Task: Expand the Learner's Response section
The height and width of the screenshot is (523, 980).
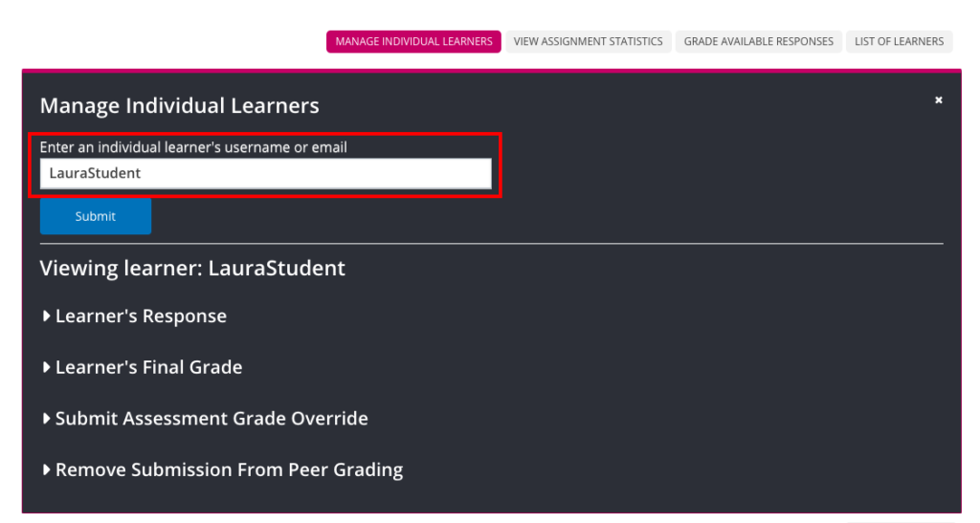Action: [x=134, y=316]
